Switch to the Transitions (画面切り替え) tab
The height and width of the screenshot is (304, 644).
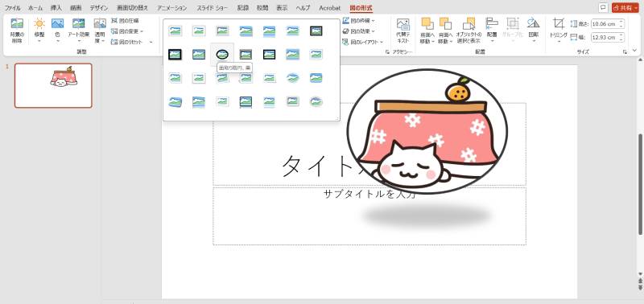point(132,8)
